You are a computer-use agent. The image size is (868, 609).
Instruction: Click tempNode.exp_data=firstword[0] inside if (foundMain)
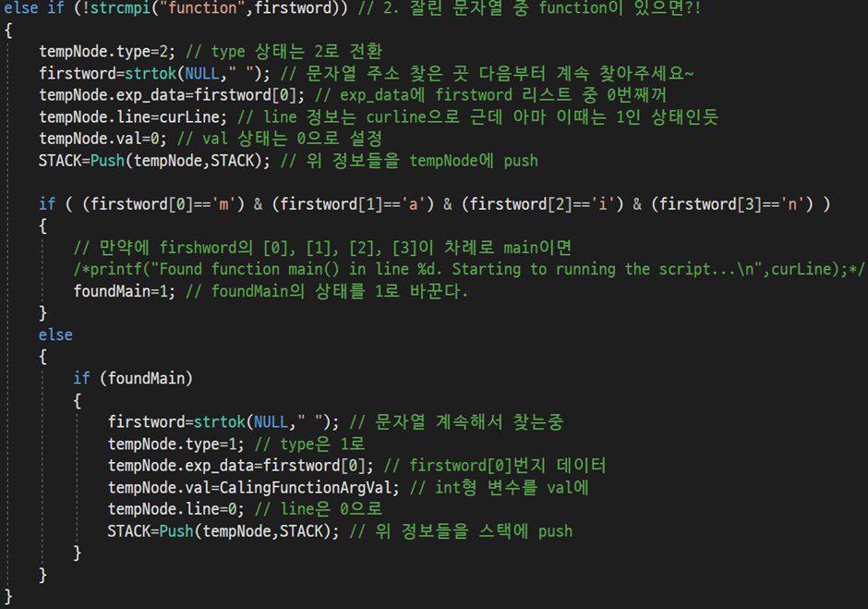click(241, 466)
